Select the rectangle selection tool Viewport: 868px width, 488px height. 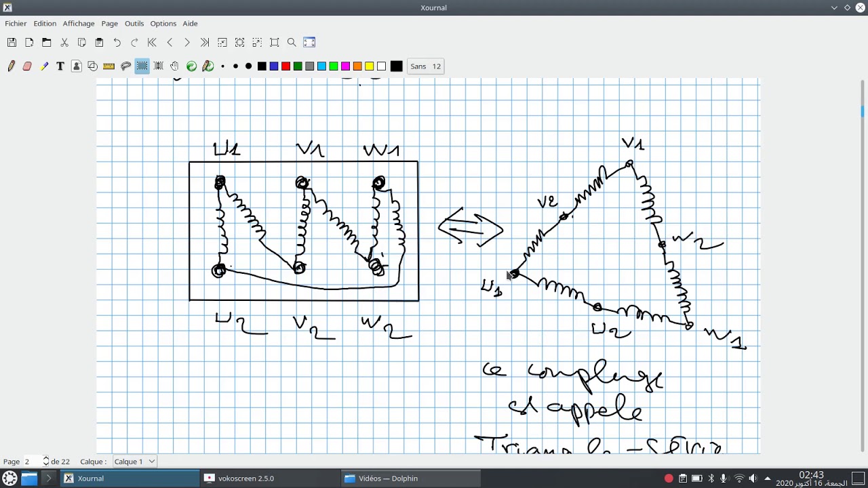[x=142, y=66]
